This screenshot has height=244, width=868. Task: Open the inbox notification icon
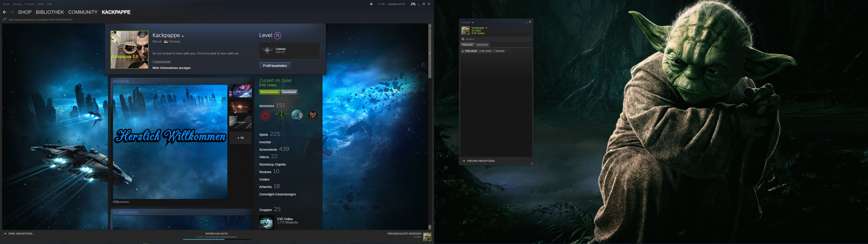click(x=371, y=4)
